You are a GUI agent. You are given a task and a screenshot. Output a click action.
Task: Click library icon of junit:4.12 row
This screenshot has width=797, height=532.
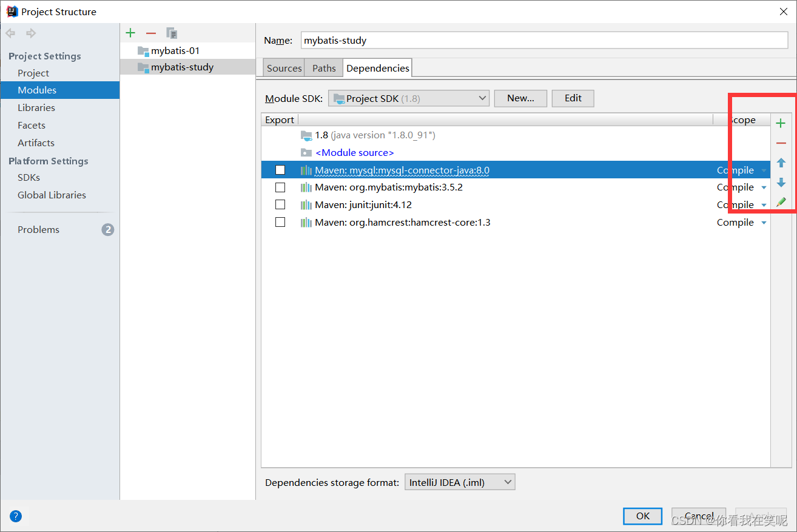click(306, 205)
